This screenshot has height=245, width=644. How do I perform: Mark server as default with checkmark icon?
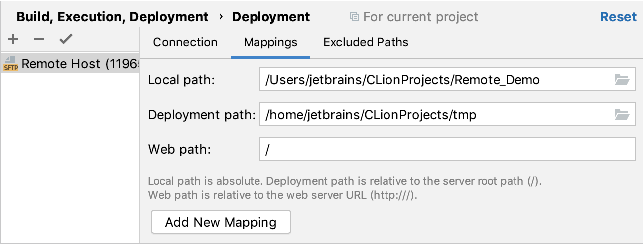coord(66,39)
